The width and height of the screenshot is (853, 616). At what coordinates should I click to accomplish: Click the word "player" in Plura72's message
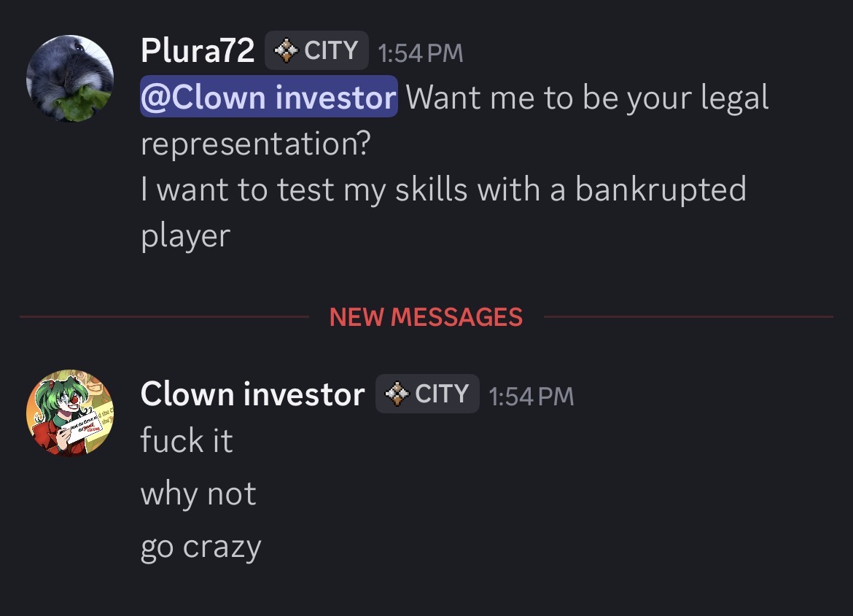185,236
